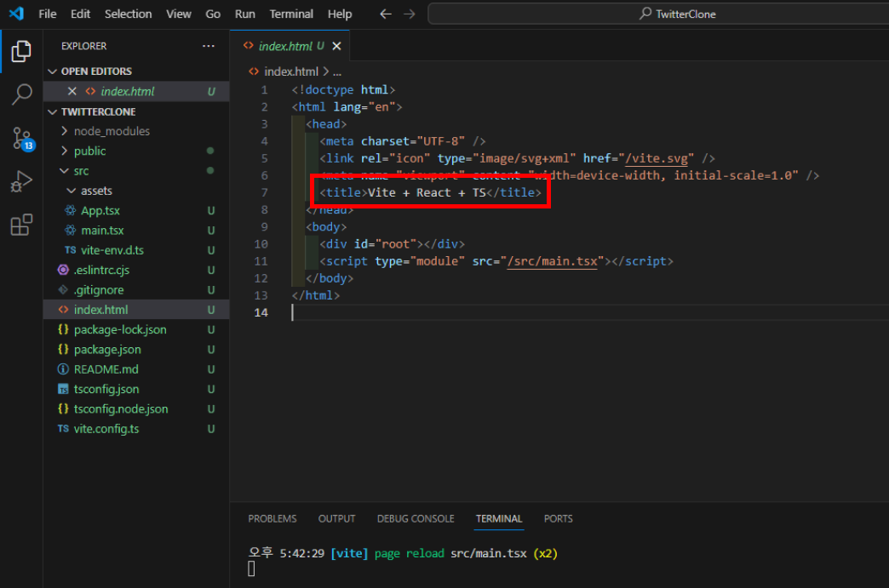
Task: Expand the node_modules folder
Action: coord(111,131)
